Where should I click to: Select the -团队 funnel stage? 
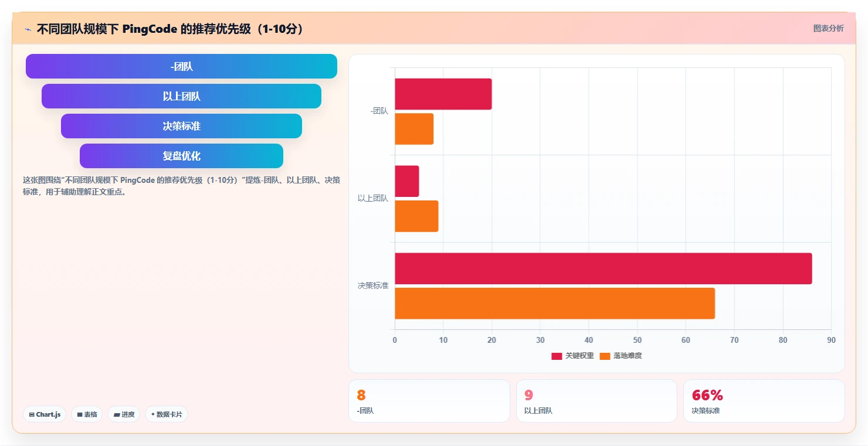[181, 66]
